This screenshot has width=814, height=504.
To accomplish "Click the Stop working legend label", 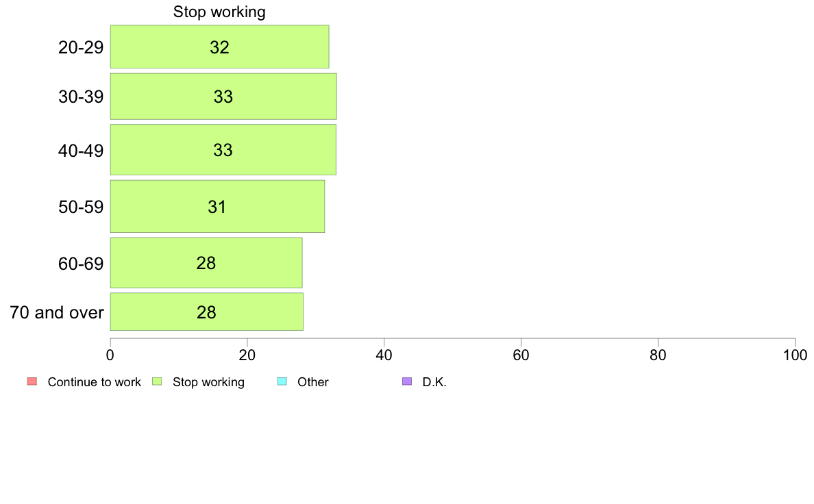I will point(208,382).
